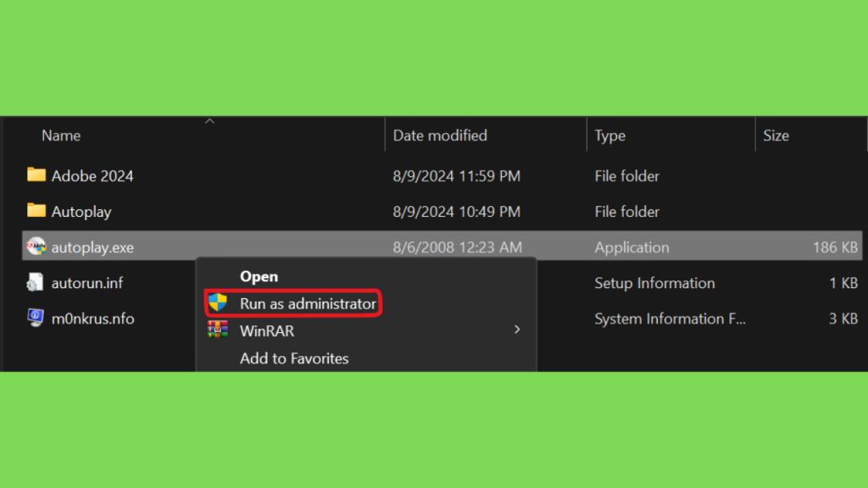Expand the WinRAR submenu arrow
The height and width of the screenshot is (488, 868).
point(517,330)
